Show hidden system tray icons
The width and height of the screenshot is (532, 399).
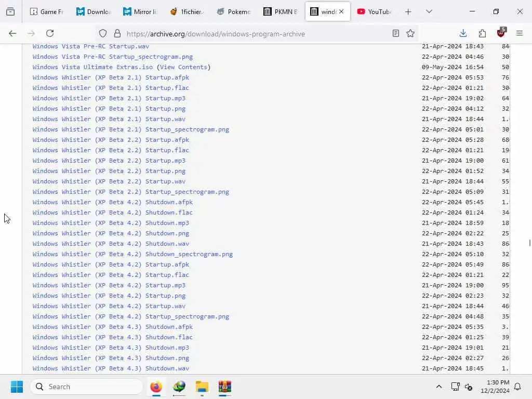pos(438,387)
